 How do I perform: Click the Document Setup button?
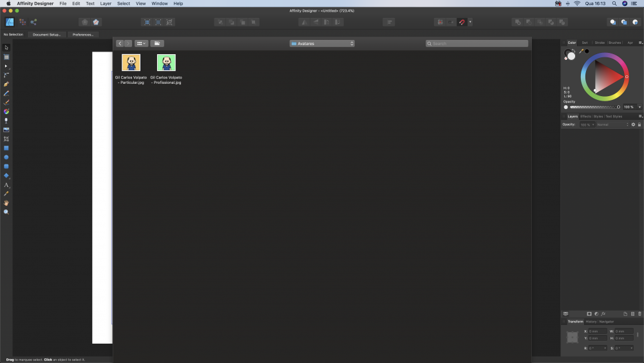tap(46, 35)
